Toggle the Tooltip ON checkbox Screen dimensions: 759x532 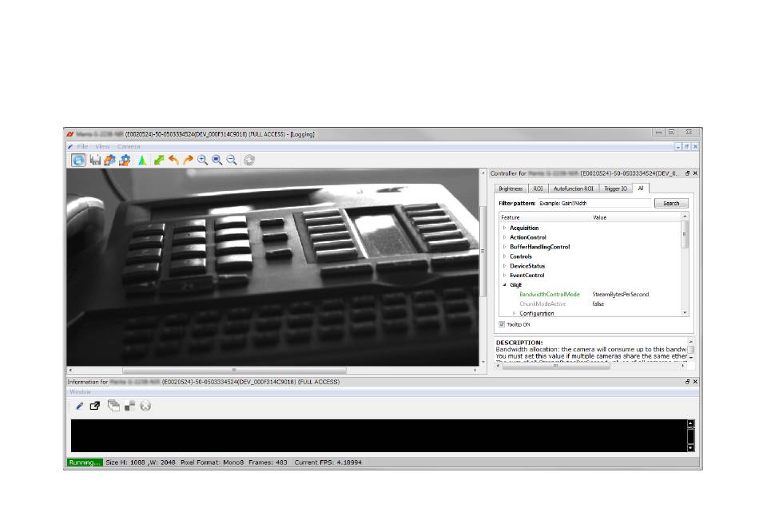click(502, 324)
